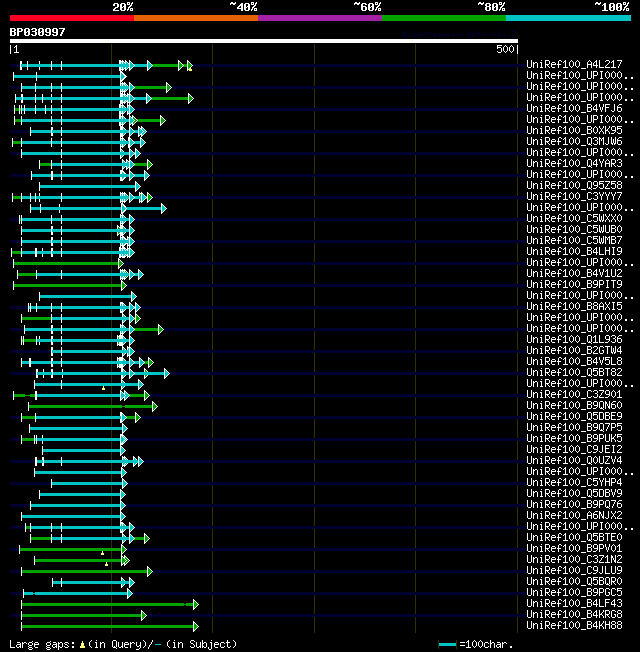Click the green alignment bar for B4LF43
Image resolution: width=640 pixels, height=652 pixels.
pos(110,604)
